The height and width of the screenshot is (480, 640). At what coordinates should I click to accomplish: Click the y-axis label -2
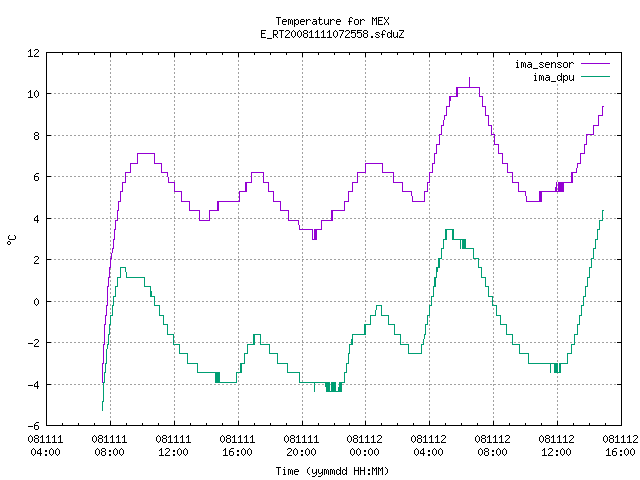point(33,342)
